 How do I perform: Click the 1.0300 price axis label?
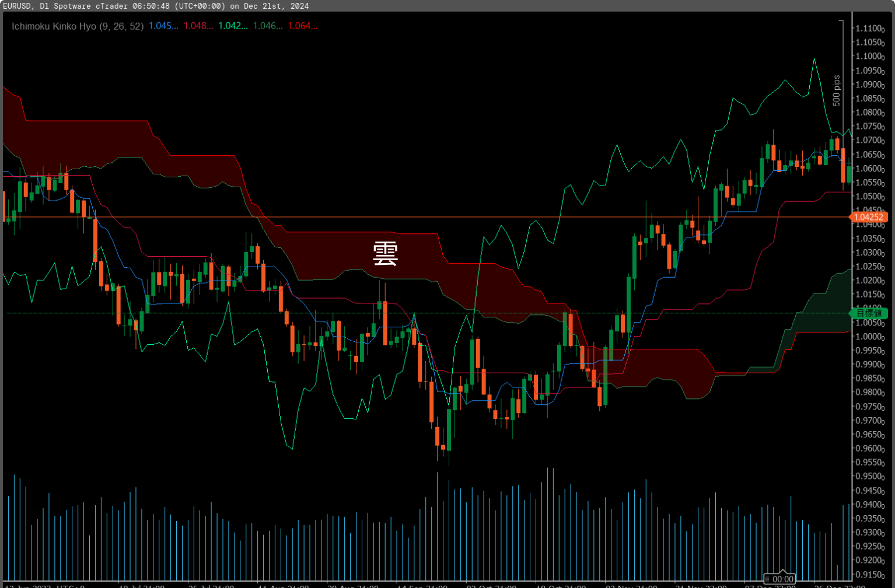click(x=870, y=253)
